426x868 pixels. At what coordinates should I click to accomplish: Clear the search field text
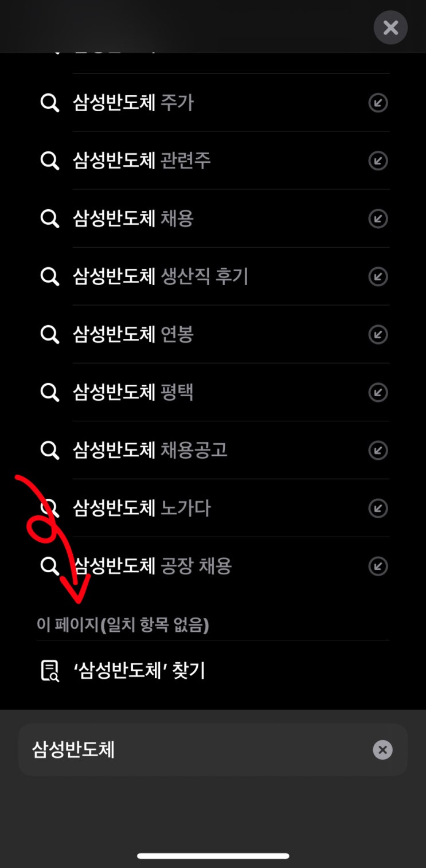coord(382,750)
